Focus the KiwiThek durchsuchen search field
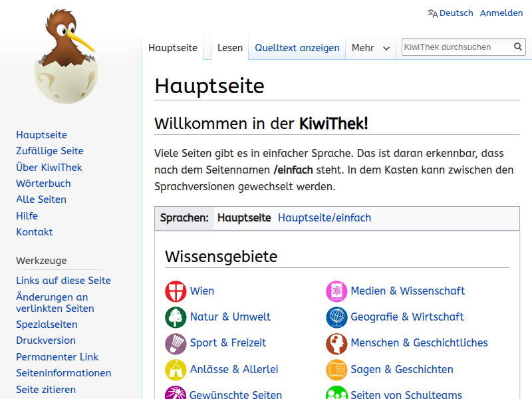532x399 pixels. (x=456, y=47)
